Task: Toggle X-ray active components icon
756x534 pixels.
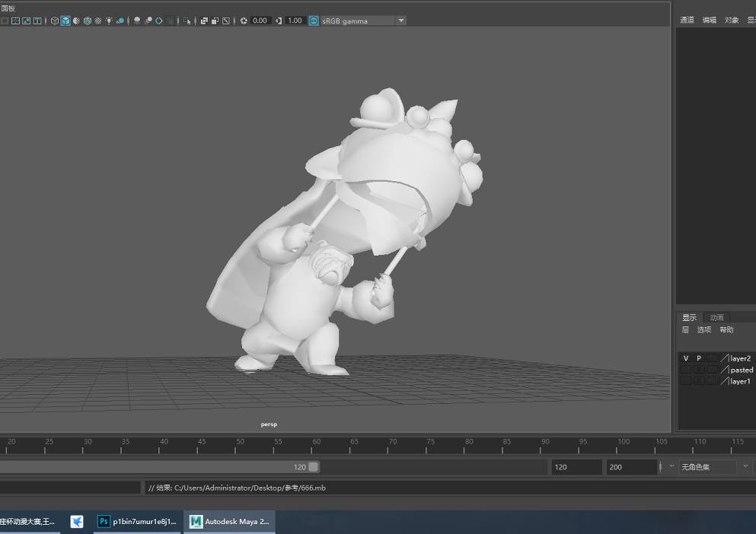Action: click(x=215, y=21)
